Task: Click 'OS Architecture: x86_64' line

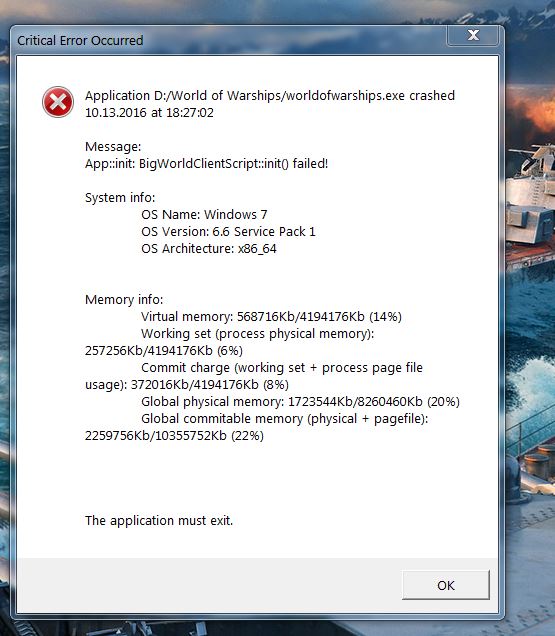Action: click(x=209, y=248)
